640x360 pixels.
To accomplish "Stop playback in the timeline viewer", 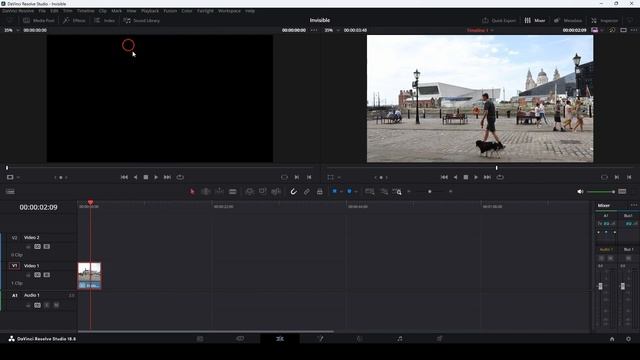I will coord(466,177).
